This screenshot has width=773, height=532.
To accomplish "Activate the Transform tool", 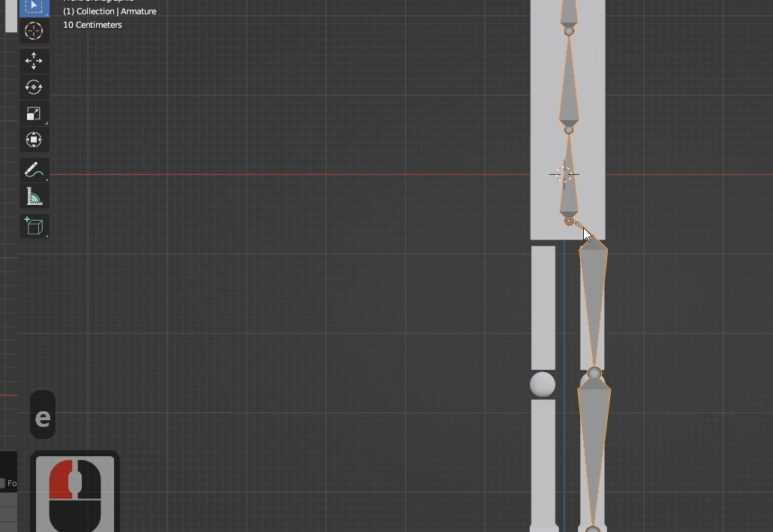I will 34,140.
